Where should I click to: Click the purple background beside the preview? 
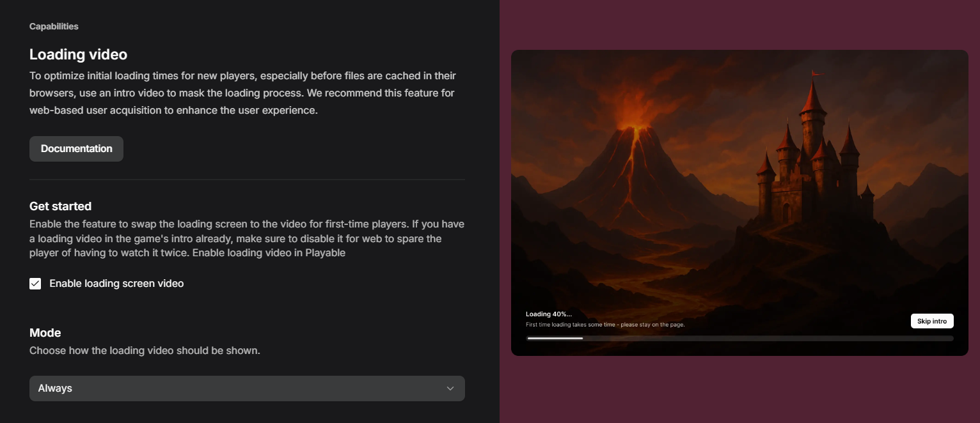click(x=739, y=390)
